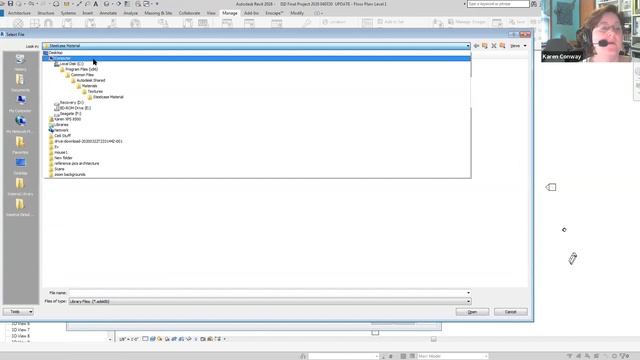
Task: Switch to the Architecture ribbon tab
Action: [19, 13]
